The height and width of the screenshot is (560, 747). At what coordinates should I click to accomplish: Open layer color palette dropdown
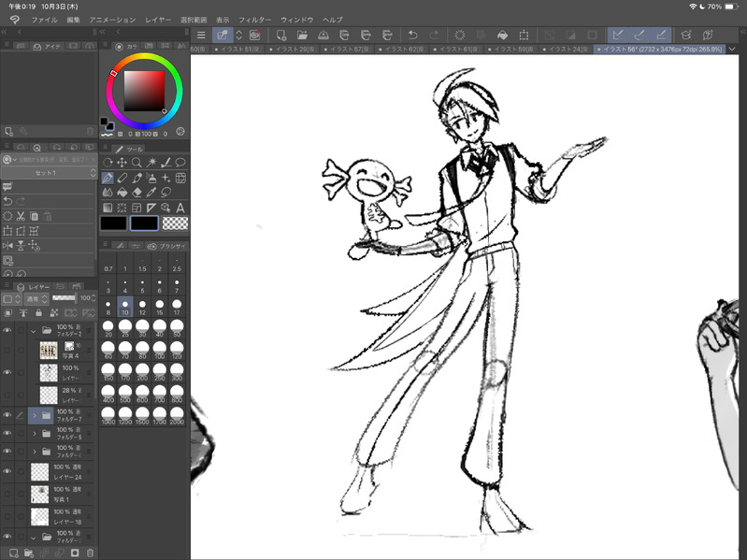pos(11,299)
